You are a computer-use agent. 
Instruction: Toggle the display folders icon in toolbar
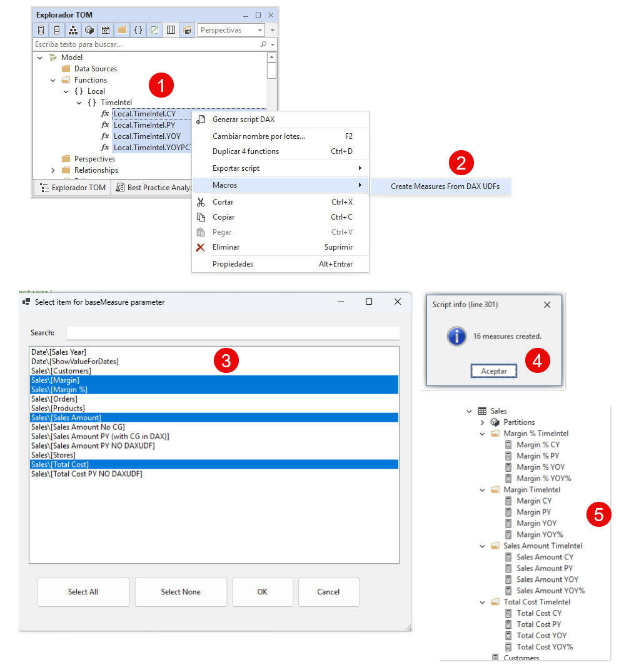click(x=122, y=30)
